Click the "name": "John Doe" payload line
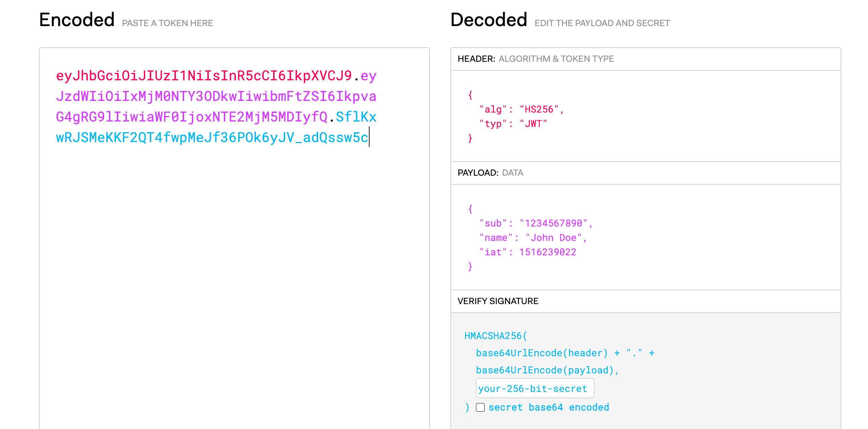 pyautogui.click(x=533, y=238)
